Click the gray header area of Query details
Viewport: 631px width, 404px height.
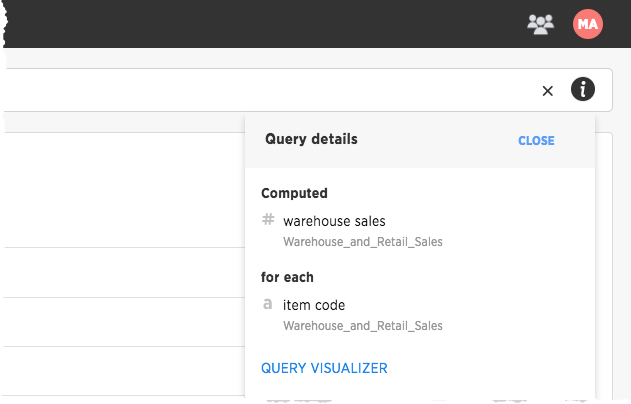(x=420, y=141)
